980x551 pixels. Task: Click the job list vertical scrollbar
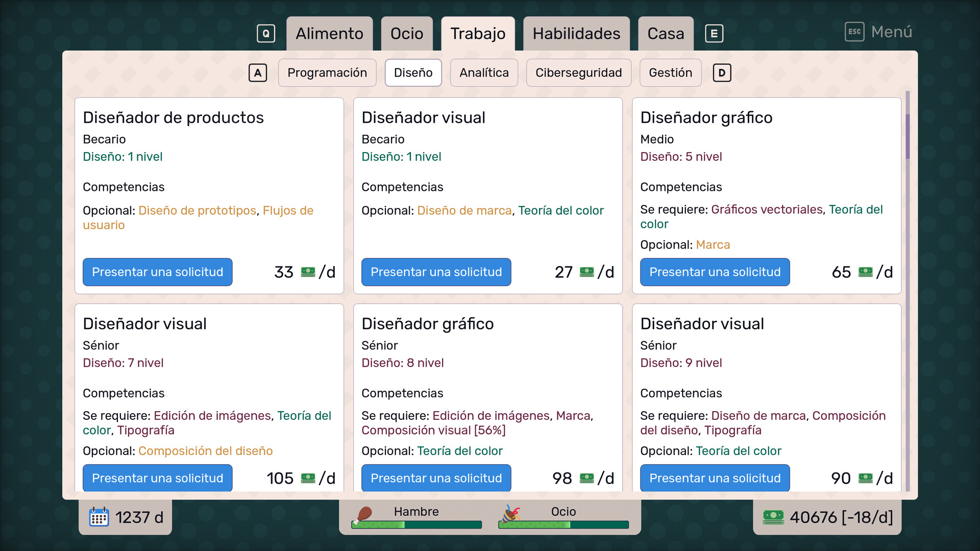tap(907, 136)
